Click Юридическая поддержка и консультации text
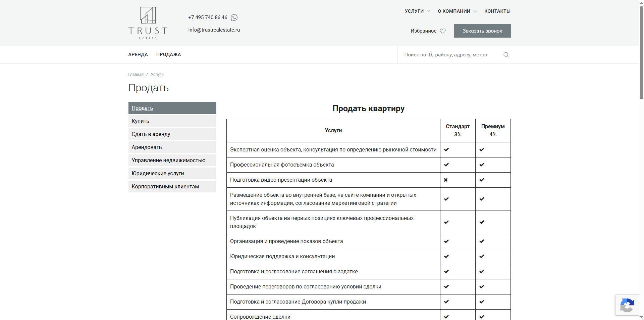 (x=282, y=257)
